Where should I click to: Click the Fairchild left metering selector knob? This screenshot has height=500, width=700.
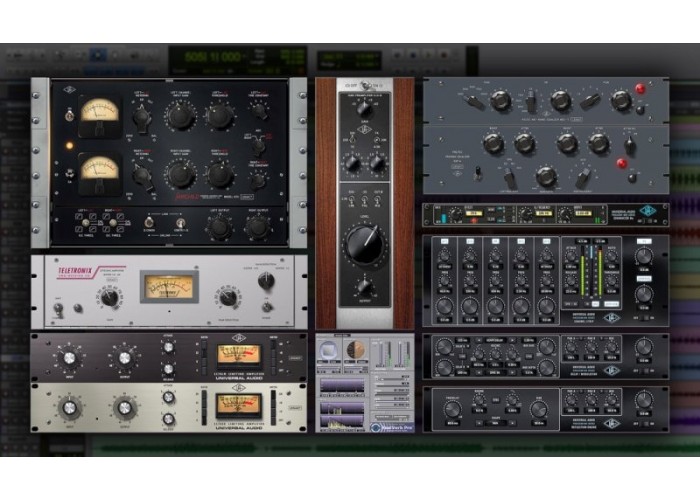click(x=142, y=117)
